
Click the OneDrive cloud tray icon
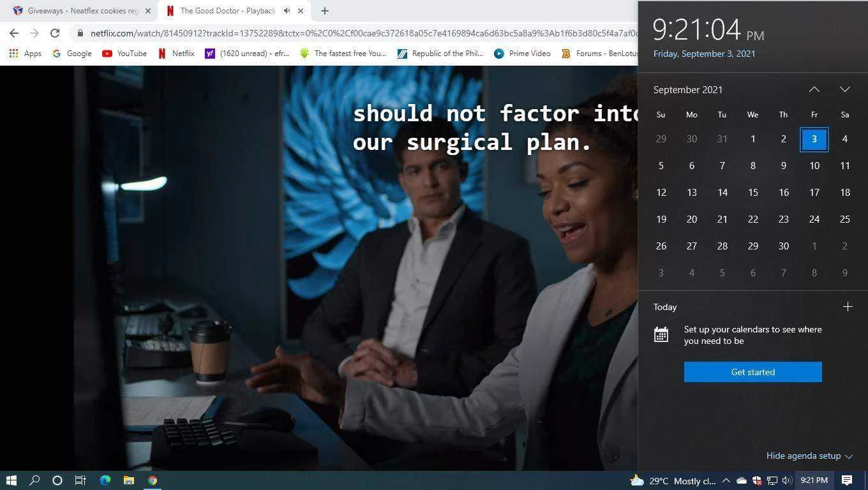[x=742, y=480]
